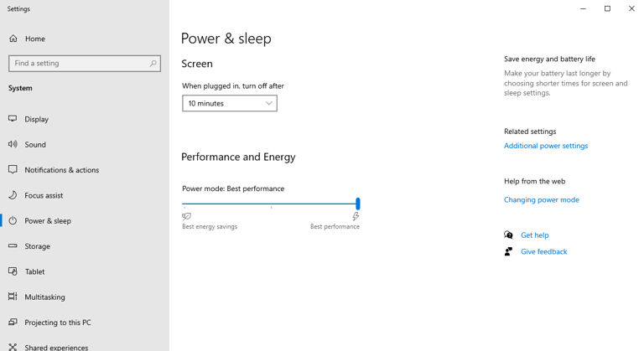
Task: Click the Changing power mode link
Action: pyautogui.click(x=542, y=200)
